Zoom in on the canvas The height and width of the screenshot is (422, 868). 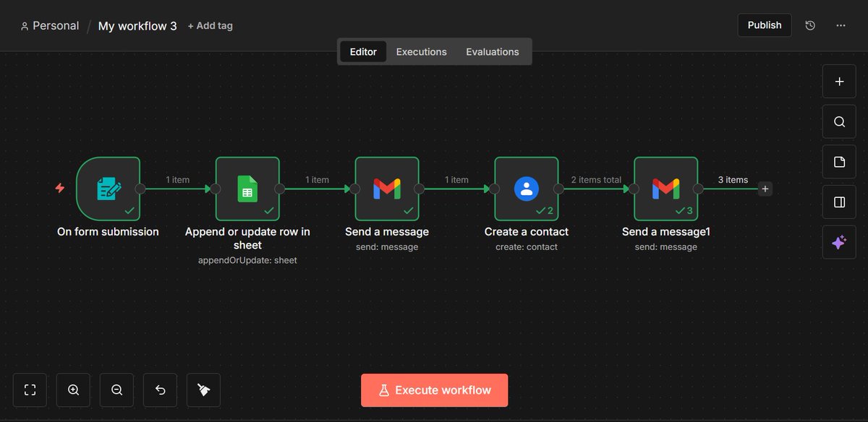73,390
